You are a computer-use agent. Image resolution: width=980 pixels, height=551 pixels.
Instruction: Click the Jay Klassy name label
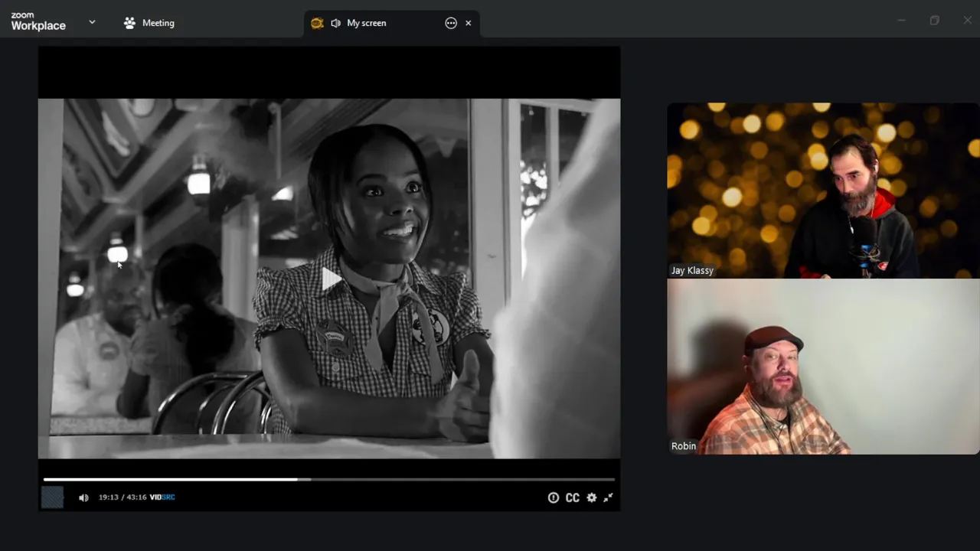pyautogui.click(x=692, y=270)
